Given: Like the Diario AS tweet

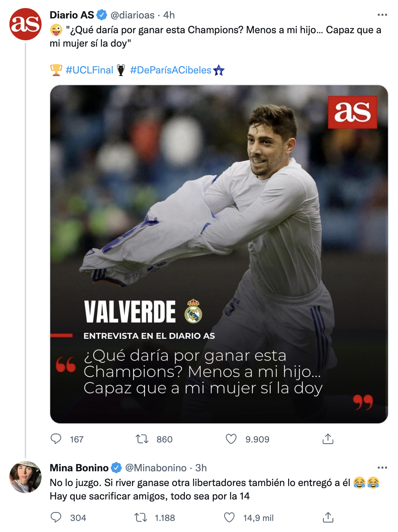Looking at the screenshot, I should [x=231, y=439].
